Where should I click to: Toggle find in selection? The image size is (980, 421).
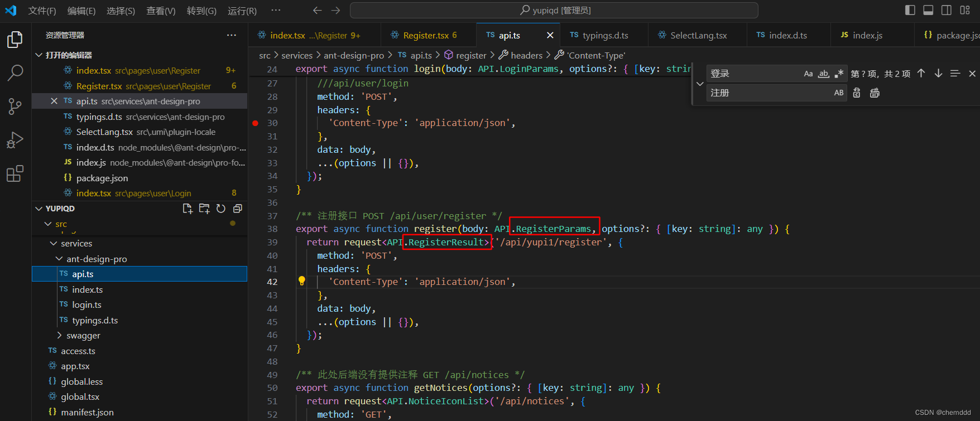pyautogui.click(x=955, y=73)
